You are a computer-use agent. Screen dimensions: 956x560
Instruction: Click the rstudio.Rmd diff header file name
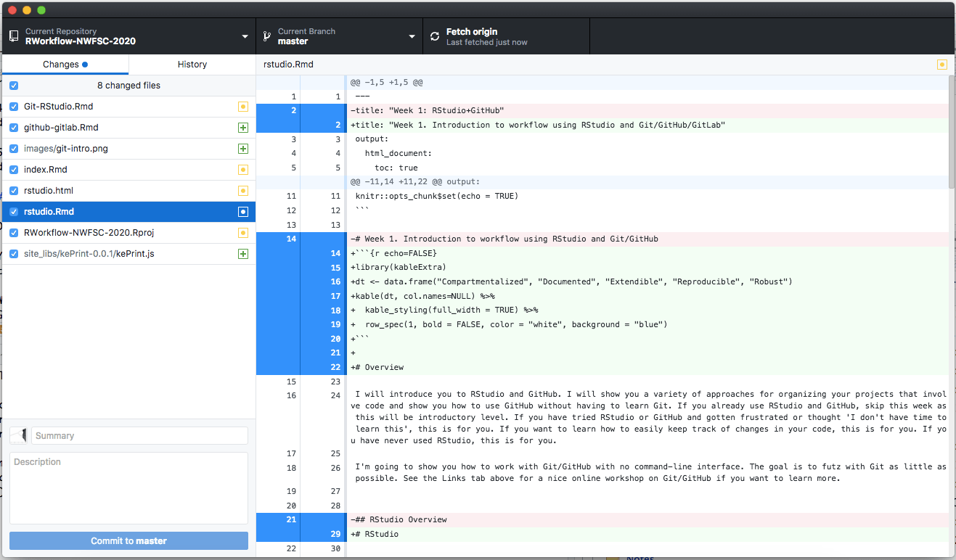coord(288,65)
